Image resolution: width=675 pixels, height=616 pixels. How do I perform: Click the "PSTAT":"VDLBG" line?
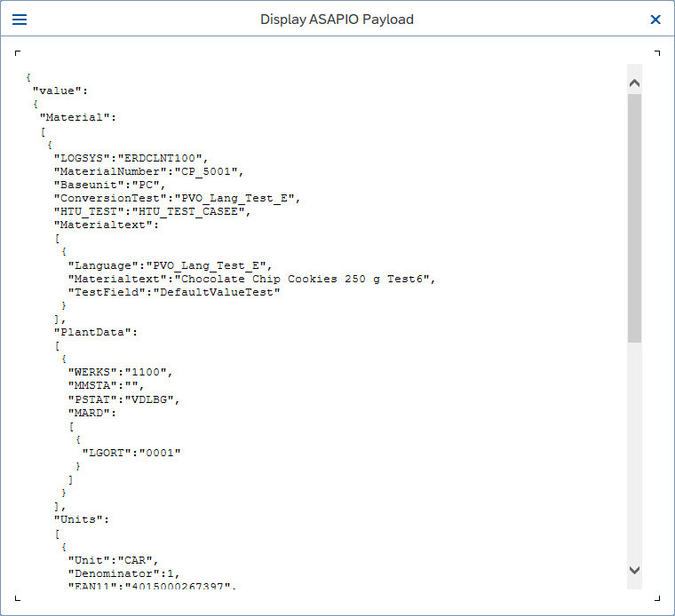pos(123,399)
